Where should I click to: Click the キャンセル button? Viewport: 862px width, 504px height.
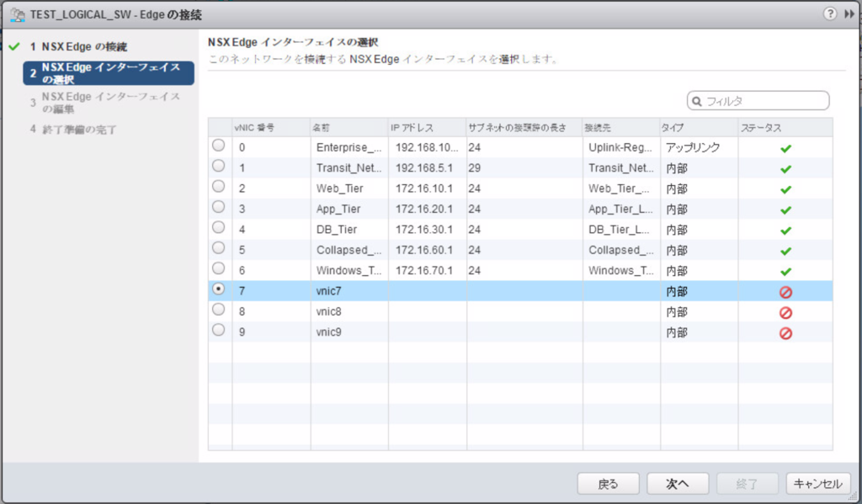pos(817,484)
